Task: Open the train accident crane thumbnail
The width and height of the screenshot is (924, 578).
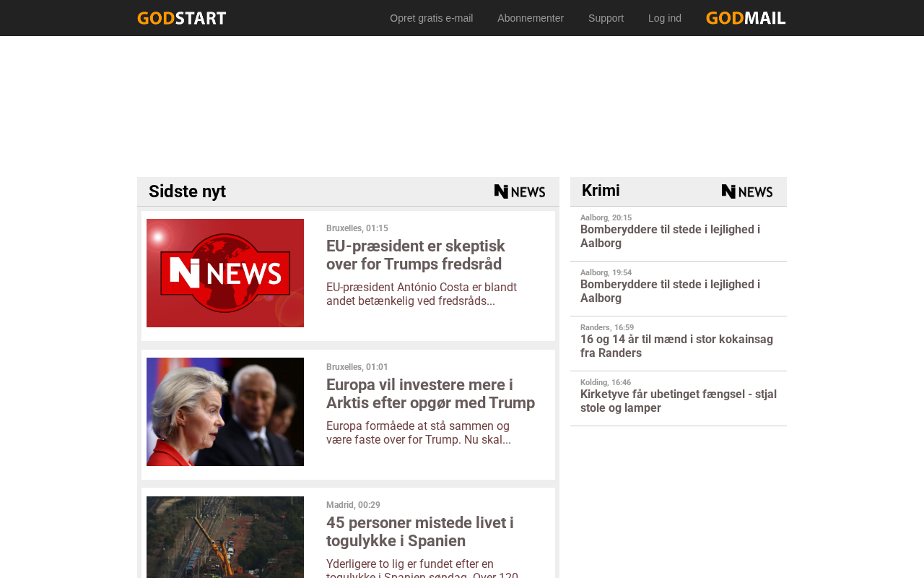Action: tap(225, 537)
